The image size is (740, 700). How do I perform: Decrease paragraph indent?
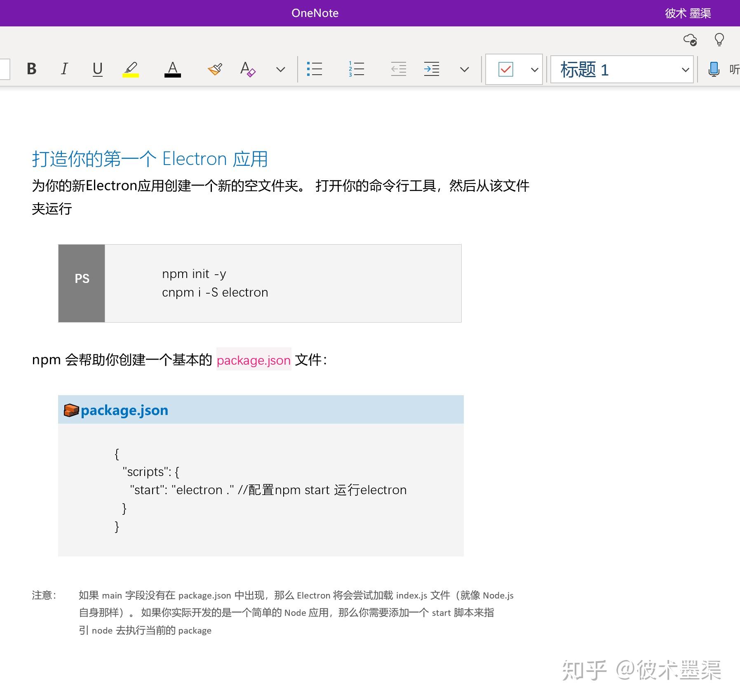[397, 69]
